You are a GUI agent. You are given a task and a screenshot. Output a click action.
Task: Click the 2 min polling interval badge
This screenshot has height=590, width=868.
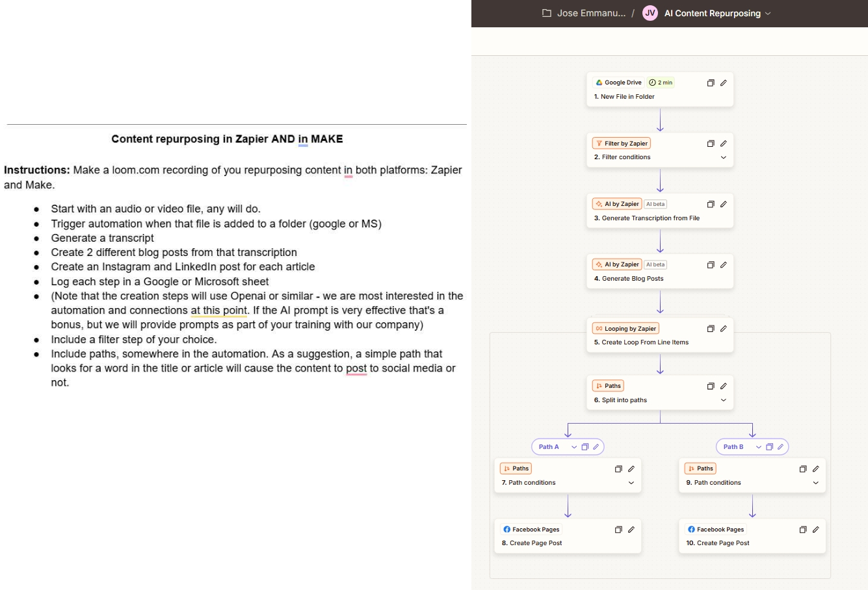(661, 83)
